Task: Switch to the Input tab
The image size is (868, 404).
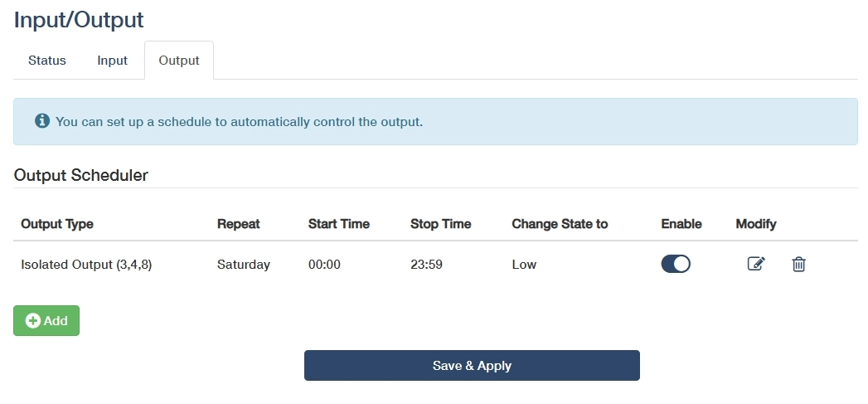Action: pos(112,61)
